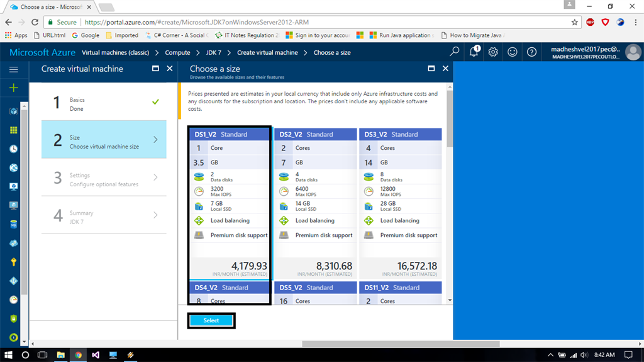Go back using the browser back arrow

pos(9,22)
